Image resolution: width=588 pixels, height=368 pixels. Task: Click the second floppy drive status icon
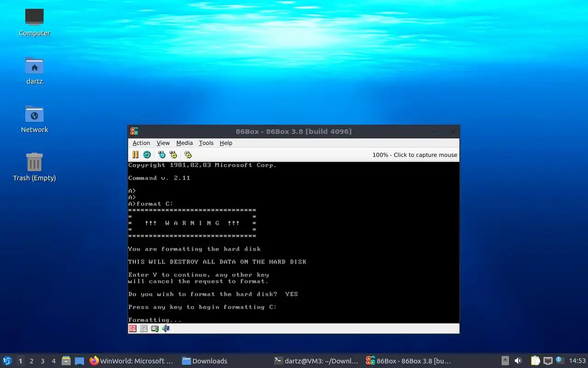click(144, 328)
